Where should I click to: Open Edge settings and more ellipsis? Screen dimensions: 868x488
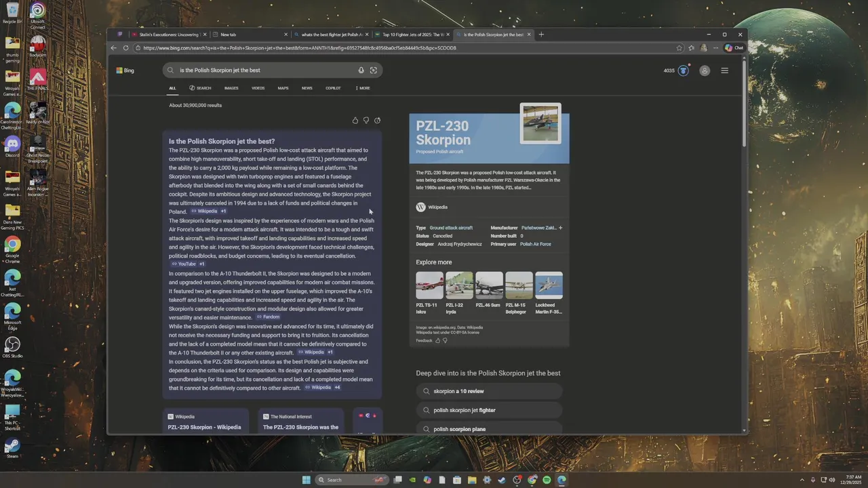click(715, 48)
